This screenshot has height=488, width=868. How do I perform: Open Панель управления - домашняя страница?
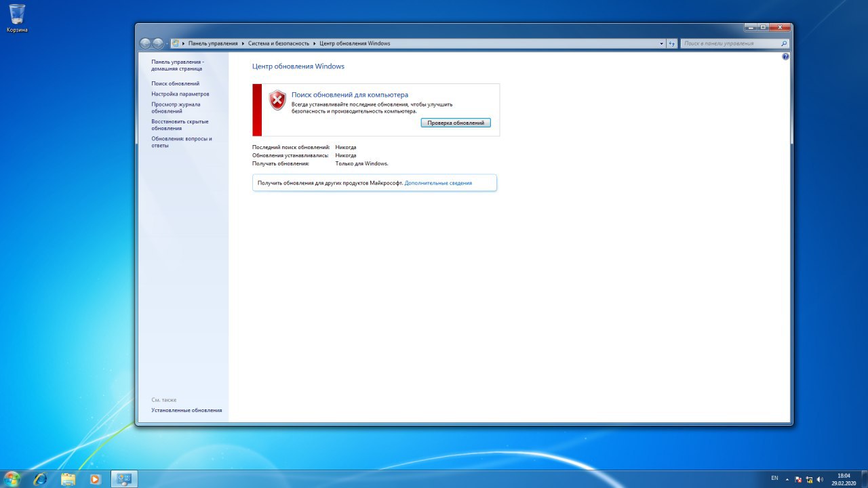[x=177, y=65]
